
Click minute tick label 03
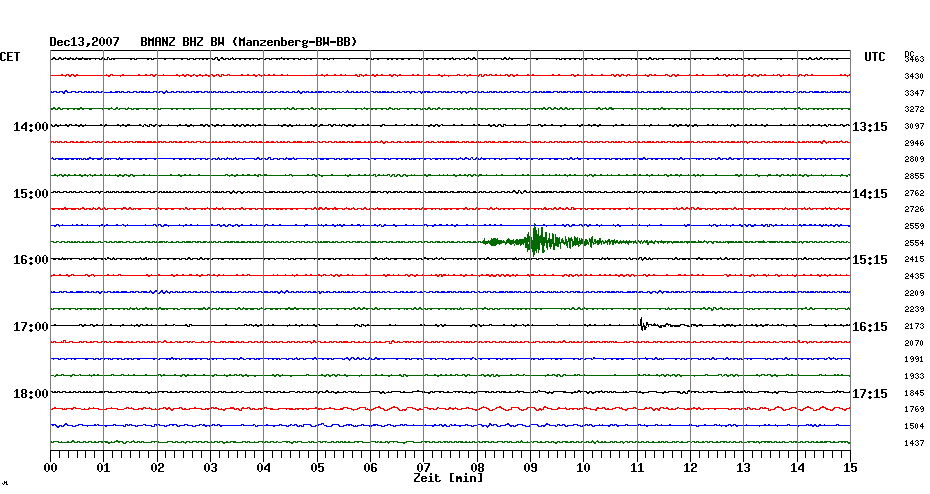(x=211, y=468)
